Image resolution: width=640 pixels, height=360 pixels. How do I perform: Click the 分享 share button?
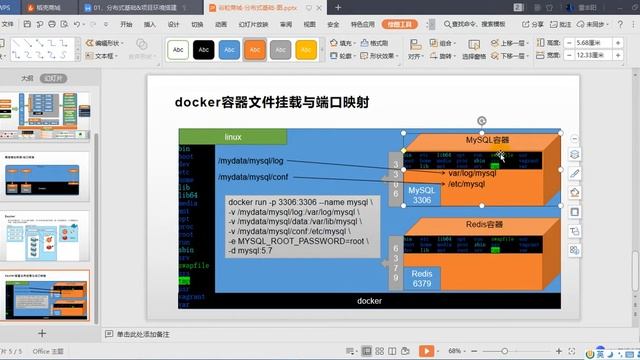(533, 24)
